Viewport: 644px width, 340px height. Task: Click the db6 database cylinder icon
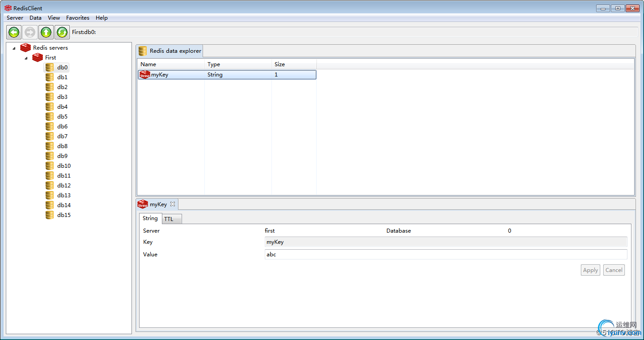(50, 127)
